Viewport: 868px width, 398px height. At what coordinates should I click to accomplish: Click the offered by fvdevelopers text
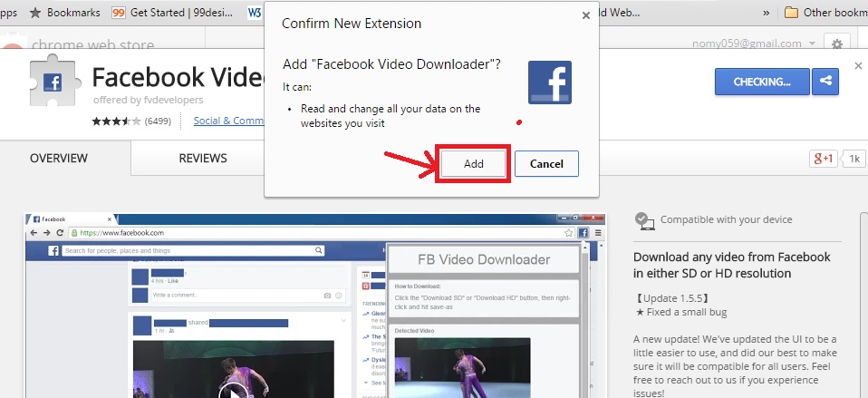(148, 101)
